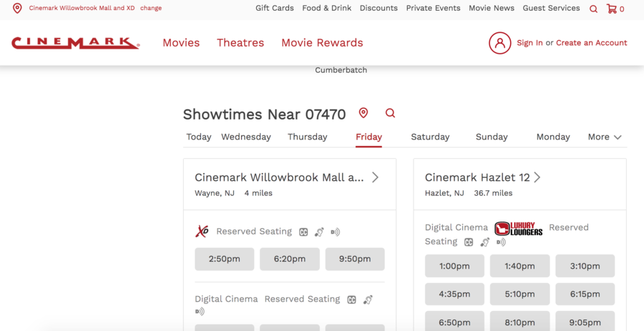Open the Movie Rewards menu

pyautogui.click(x=322, y=43)
